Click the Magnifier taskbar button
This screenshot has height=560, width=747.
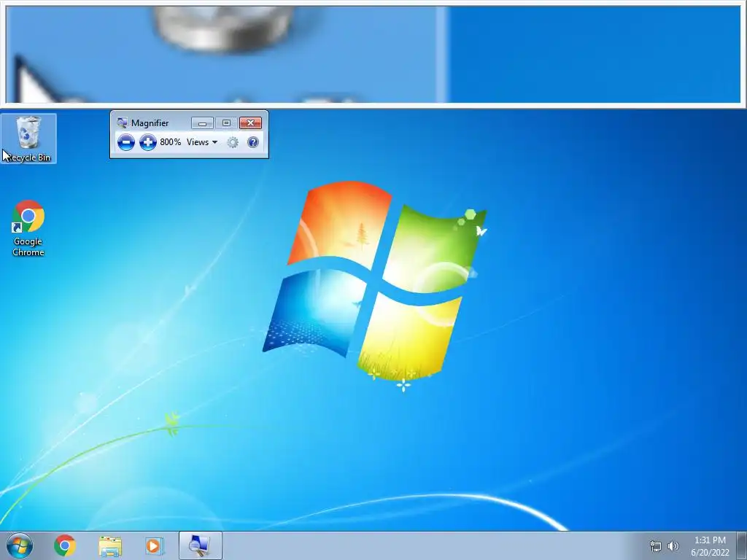click(x=200, y=545)
